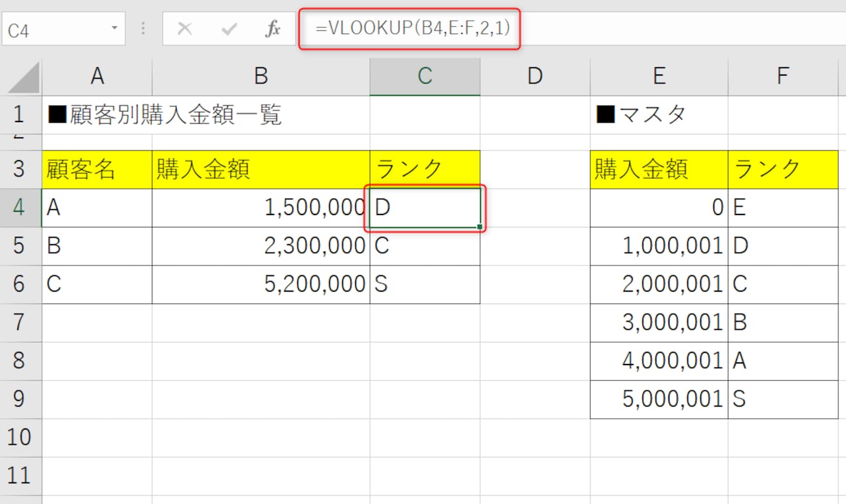
Task: Click customer name cell A in row 4
Action: tap(97, 208)
